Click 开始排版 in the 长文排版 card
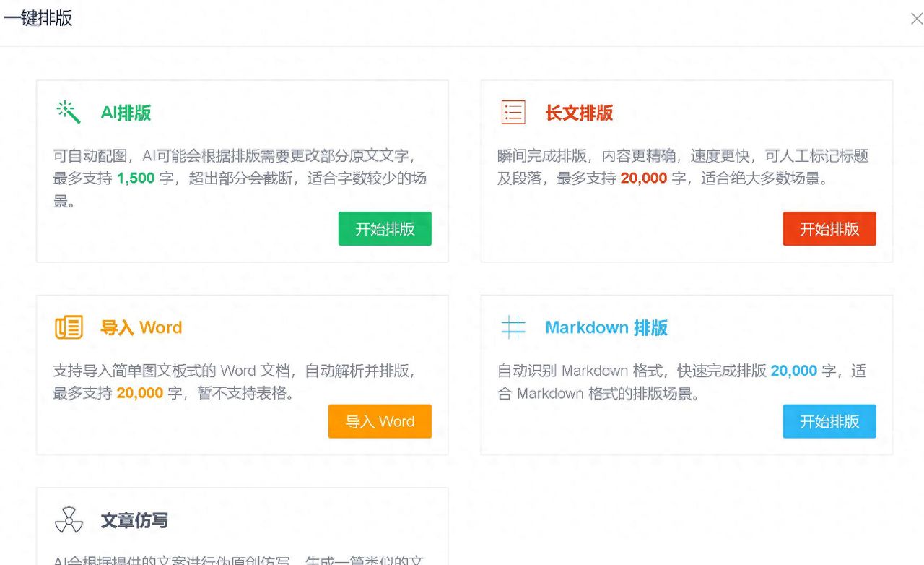The width and height of the screenshot is (924, 565). (829, 228)
